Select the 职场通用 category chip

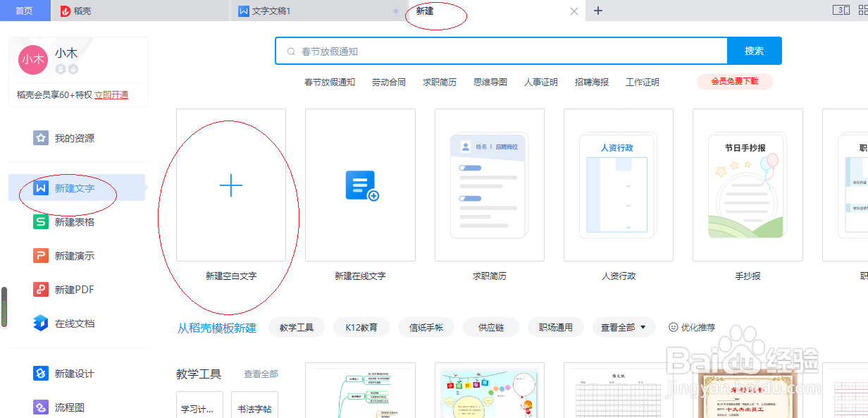tap(556, 327)
